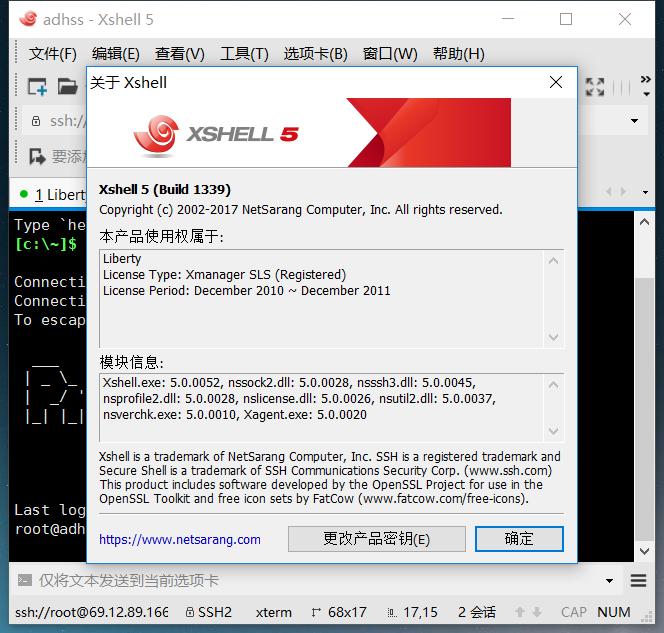Click the New Session toolbar icon
Image resolution: width=664 pixels, height=633 pixels.
[37, 86]
